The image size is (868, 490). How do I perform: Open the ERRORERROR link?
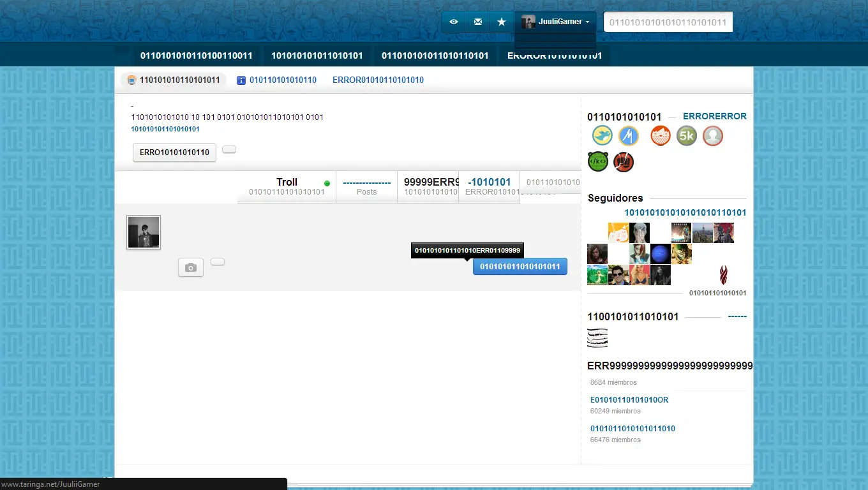point(715,117)
